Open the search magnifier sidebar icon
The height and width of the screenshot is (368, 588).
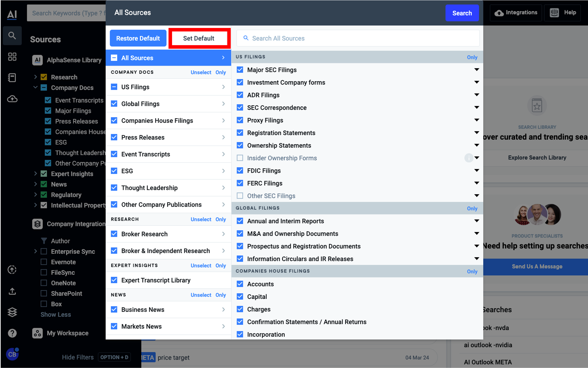[12, 36]
